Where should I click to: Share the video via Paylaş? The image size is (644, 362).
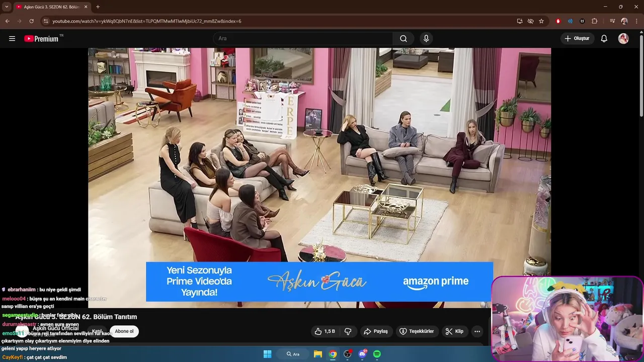[x=376, y=331]
